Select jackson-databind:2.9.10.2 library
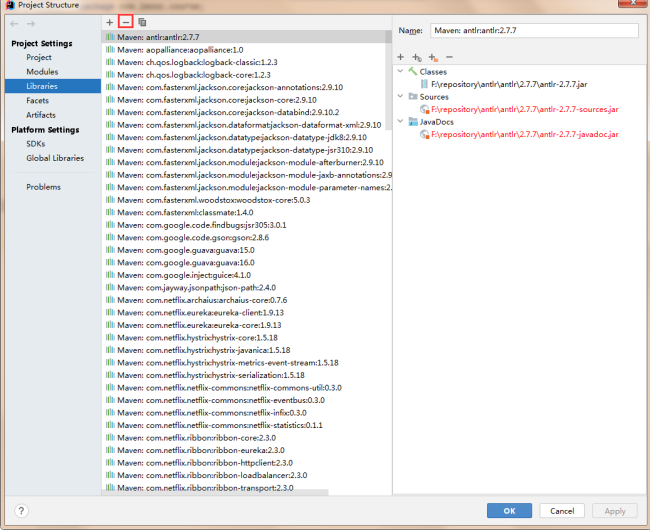The image size is (650, 530). tap(247, 112)
